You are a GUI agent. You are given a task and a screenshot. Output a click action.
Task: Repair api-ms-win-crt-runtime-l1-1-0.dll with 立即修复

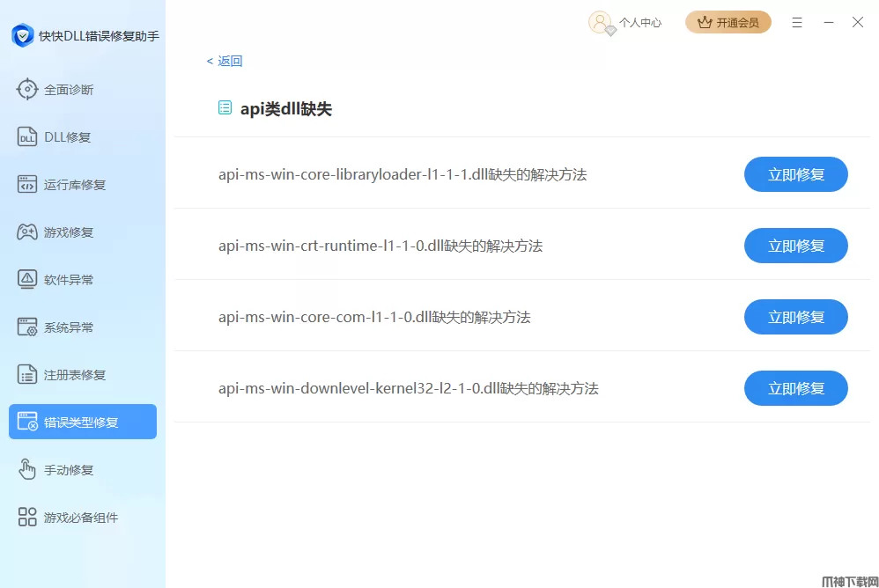(x=795, y=246)
